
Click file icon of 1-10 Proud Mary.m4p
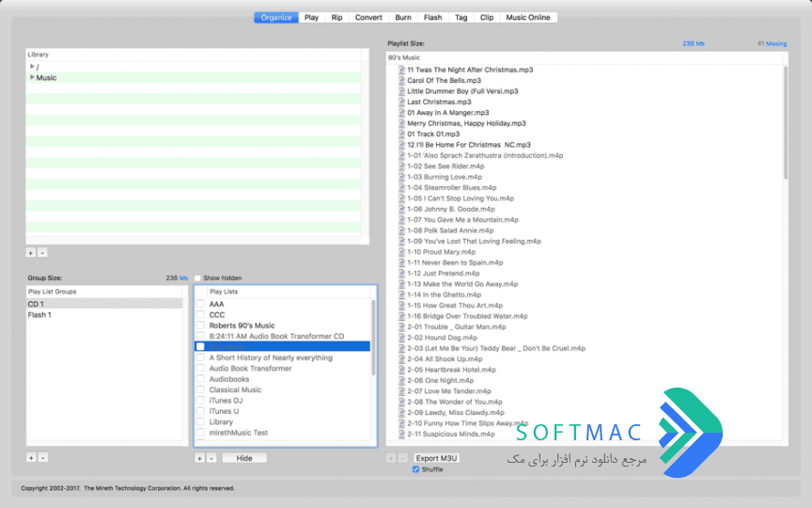coord(401,251)
